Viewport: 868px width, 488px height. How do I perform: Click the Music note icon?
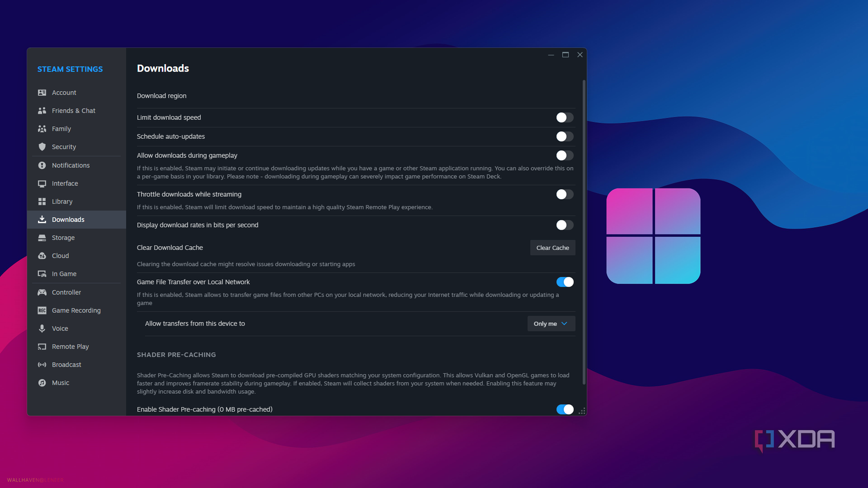pyautogui.click(x=42, y=383)
